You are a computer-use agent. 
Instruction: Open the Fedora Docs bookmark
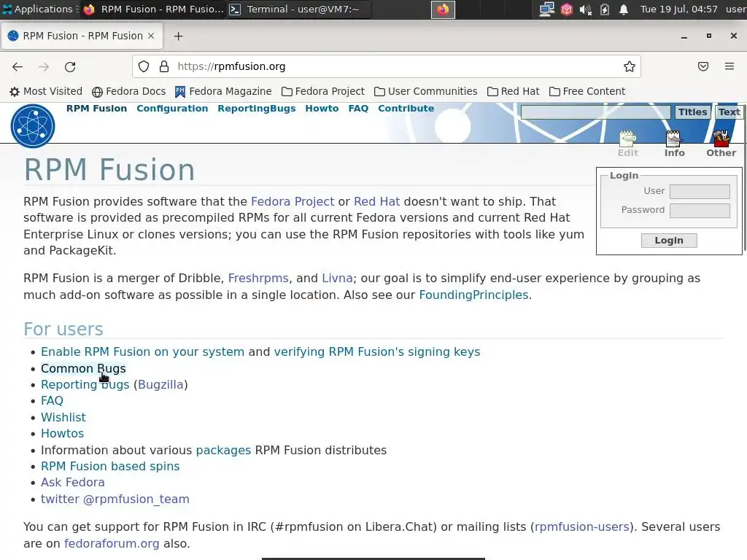point(128,91)
